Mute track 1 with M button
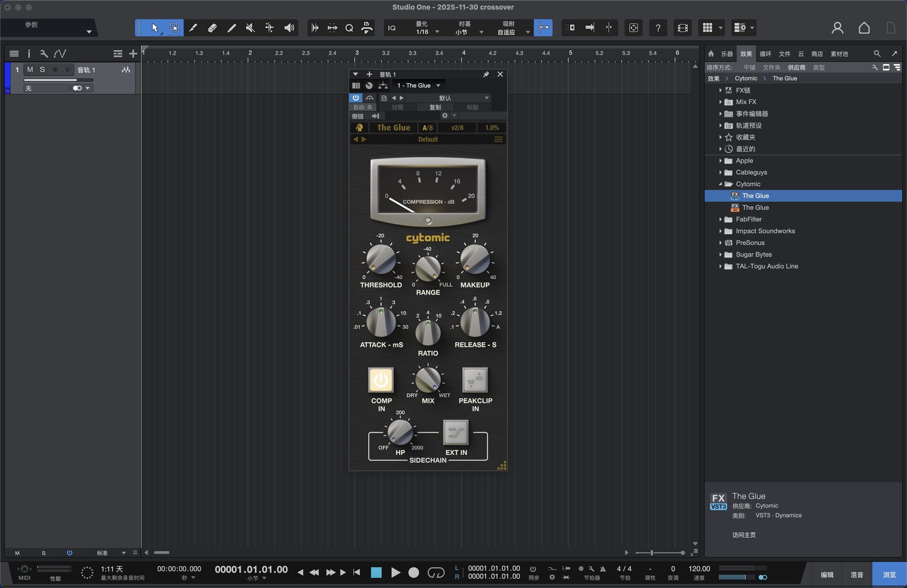 click(x=30, y=69)
